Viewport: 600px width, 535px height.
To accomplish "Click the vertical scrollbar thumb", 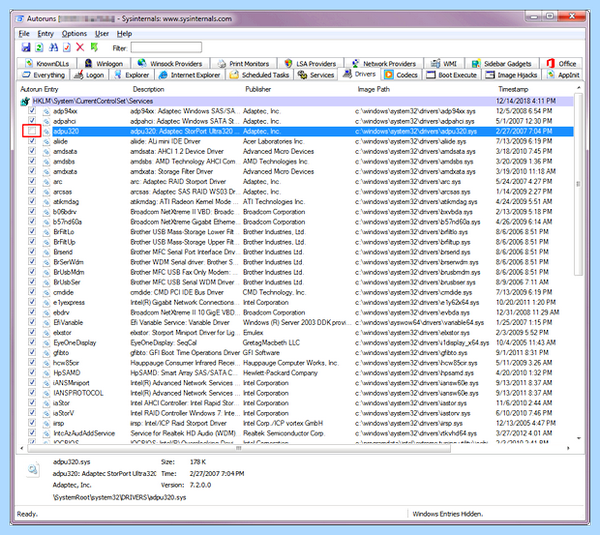I will coord(578,184).
